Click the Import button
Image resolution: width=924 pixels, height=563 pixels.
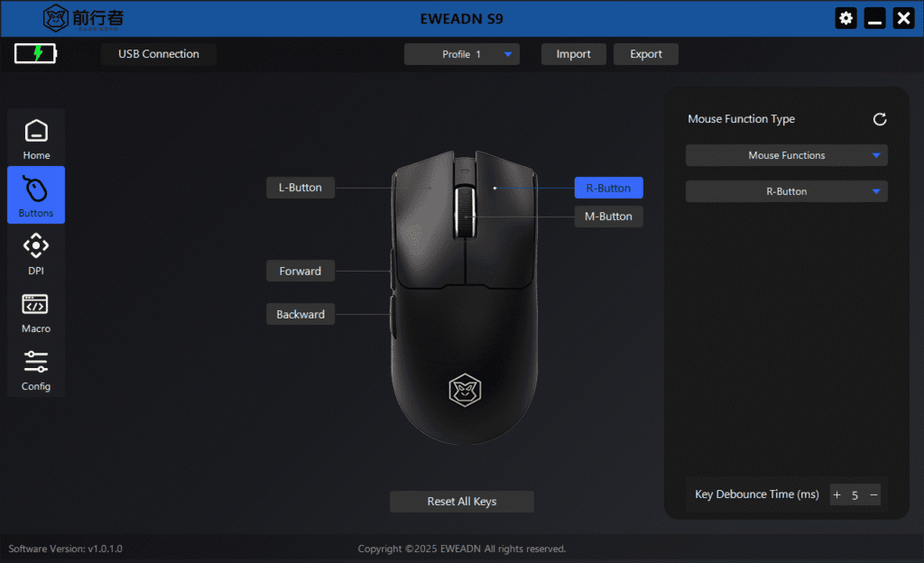pos(573,54)
